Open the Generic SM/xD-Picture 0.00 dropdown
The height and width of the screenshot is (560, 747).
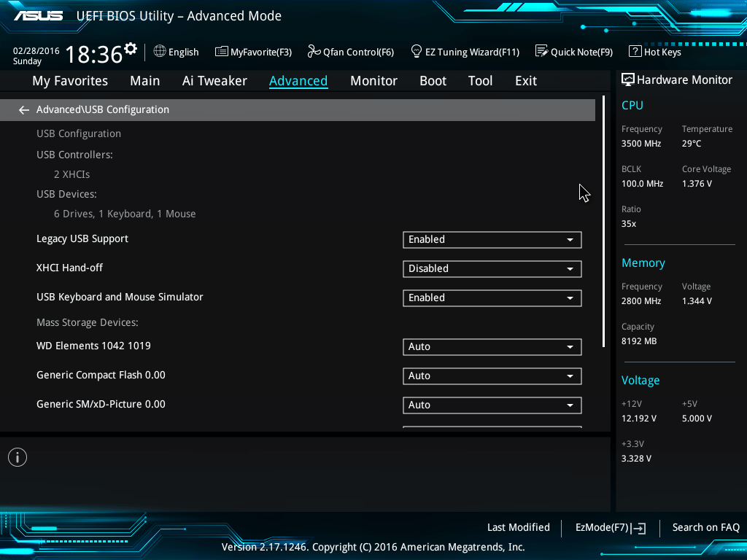[x=492, y=405]
